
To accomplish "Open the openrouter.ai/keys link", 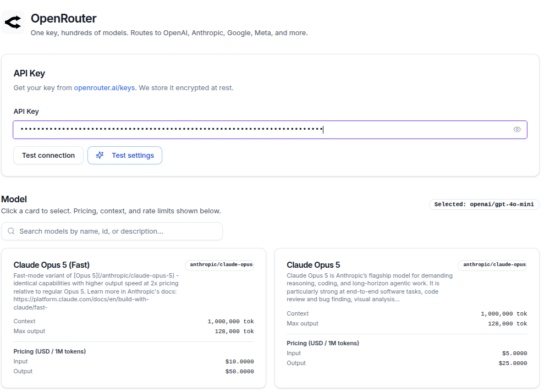I will [105, 88].
